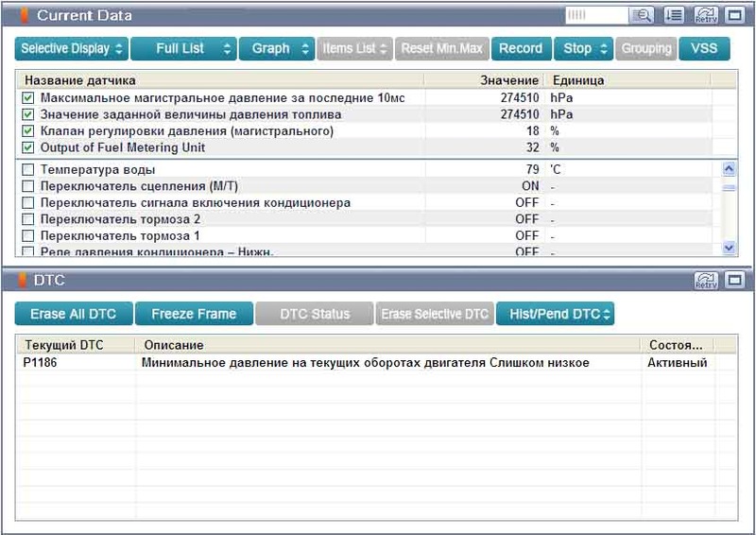Image resolution: width=756 pixels, height=535 pixels.
Task: Maximize the DTC panel
Action: point(735,281)
